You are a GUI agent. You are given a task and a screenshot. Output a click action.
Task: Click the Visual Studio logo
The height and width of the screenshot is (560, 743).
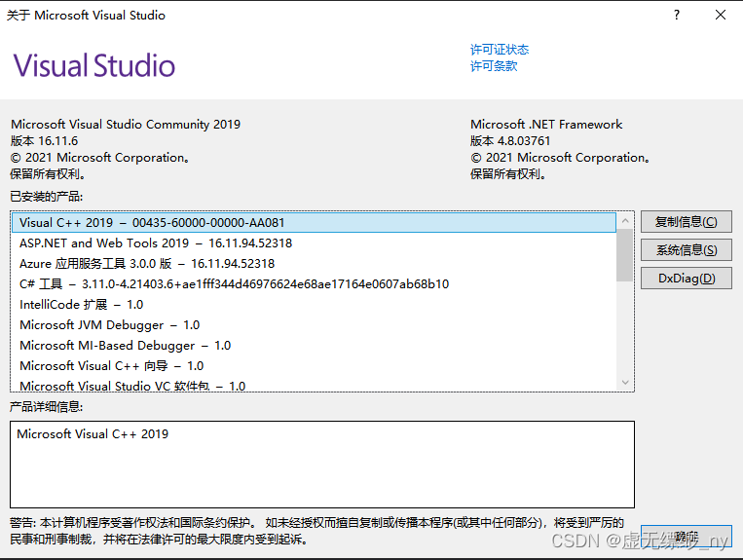click(94, 65)
